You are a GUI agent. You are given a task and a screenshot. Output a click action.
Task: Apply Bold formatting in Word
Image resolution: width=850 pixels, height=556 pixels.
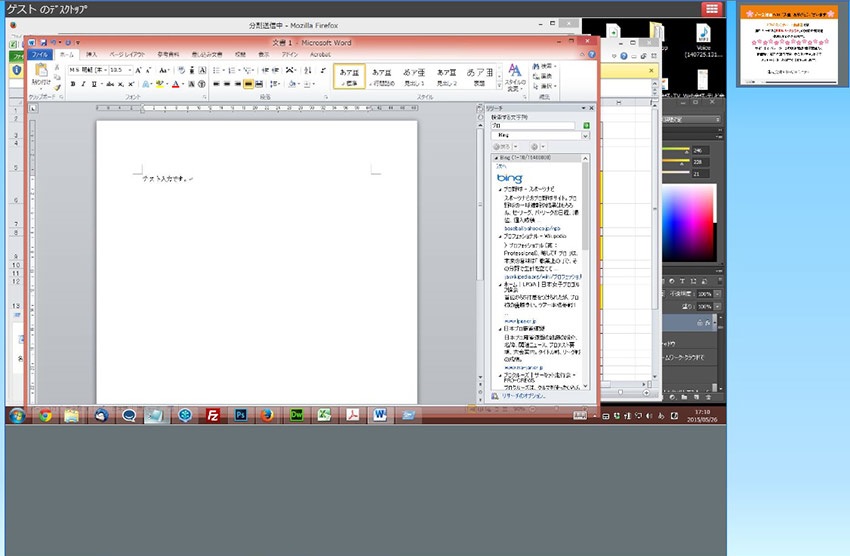(x=73, y=84)
